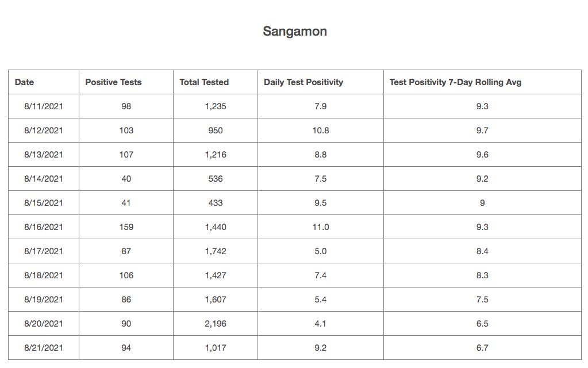The width and height of the screenshot is (588, 368).
Task: Select the Total Tested column header
Action: (204, 82)
